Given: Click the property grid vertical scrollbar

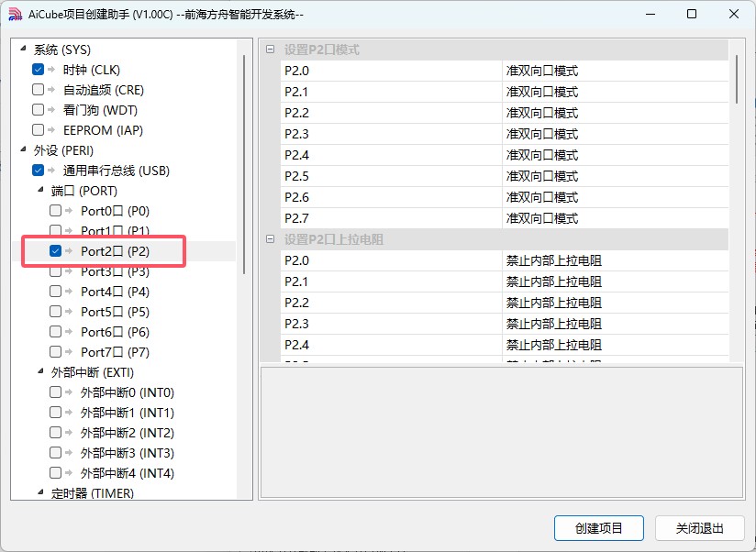Looking at the screenshot, I should pos(737,79).
